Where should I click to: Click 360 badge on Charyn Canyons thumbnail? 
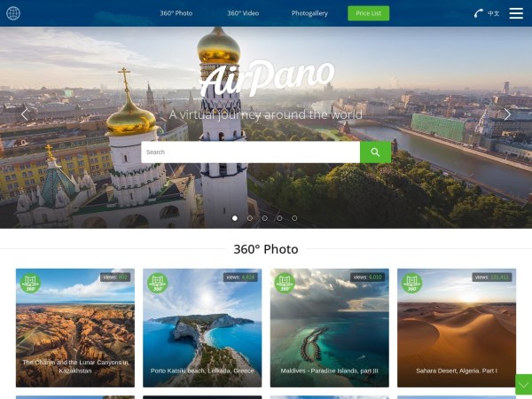click(30, 283)
